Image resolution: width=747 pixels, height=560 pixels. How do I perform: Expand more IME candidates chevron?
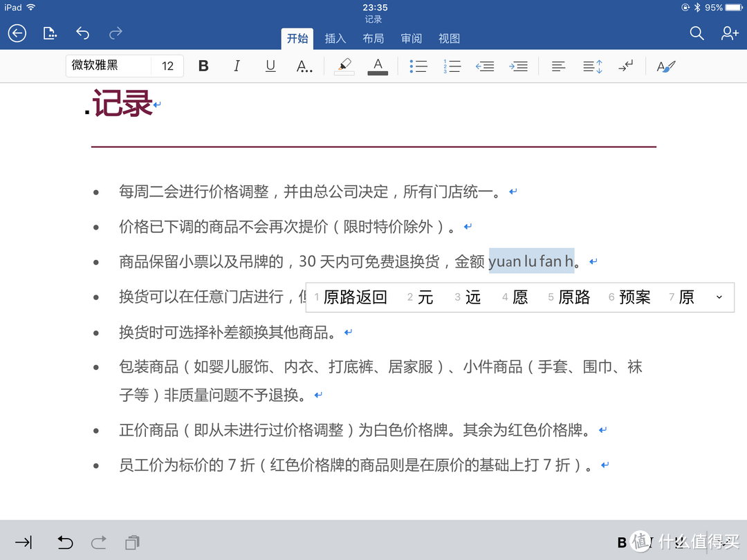(719, 297)
